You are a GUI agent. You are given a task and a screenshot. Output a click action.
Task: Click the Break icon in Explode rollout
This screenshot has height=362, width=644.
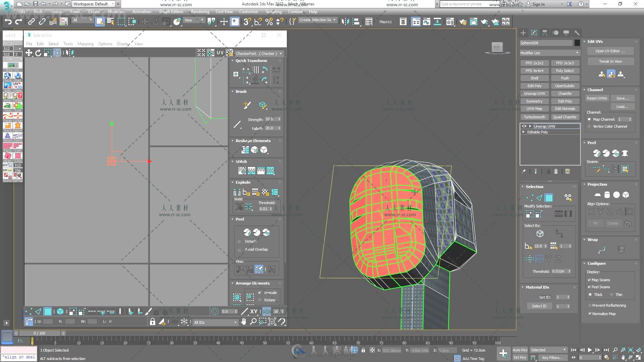coord(237,192)
